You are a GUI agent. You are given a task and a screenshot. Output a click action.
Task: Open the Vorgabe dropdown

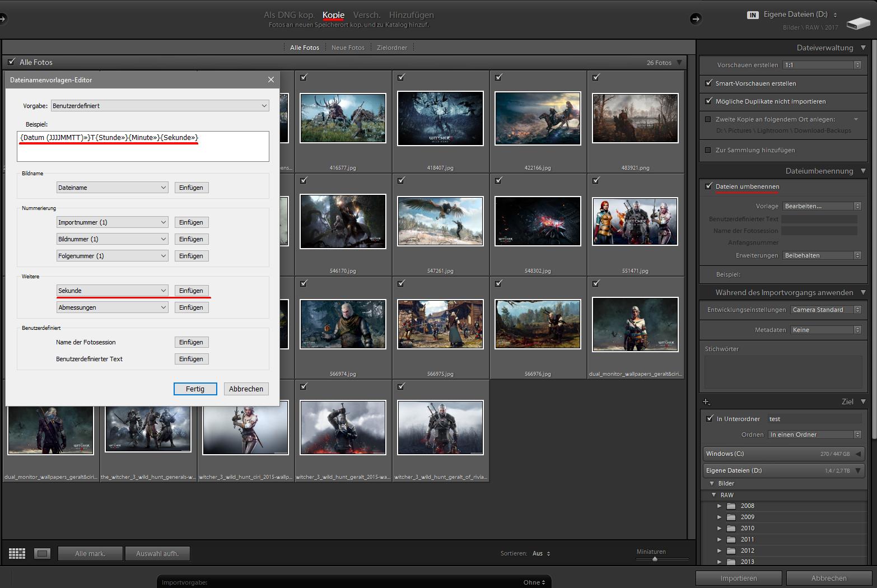160,106
